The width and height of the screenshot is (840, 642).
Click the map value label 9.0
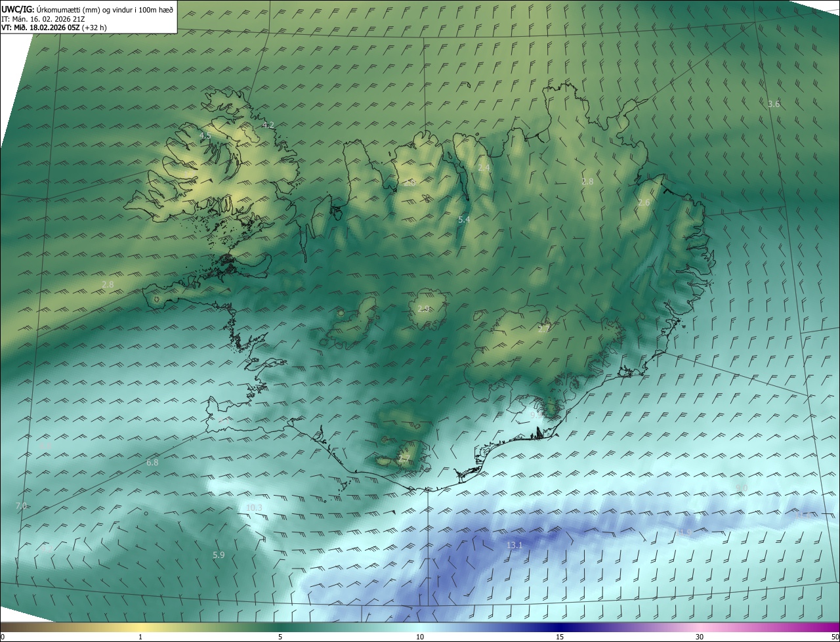742,488
